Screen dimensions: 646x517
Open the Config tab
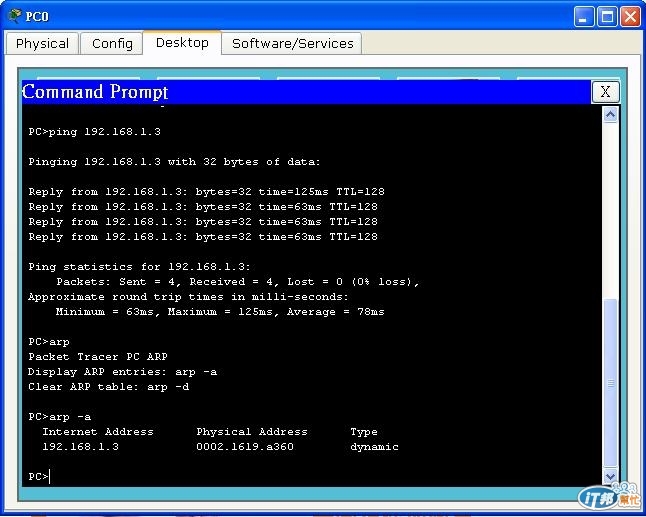pos(112,43)
